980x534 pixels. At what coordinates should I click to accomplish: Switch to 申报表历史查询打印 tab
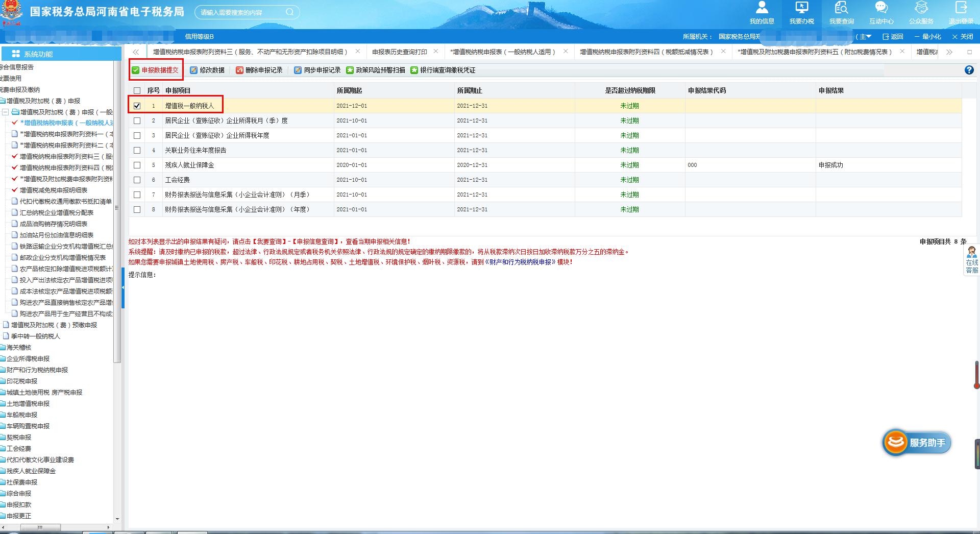[399, 52]
